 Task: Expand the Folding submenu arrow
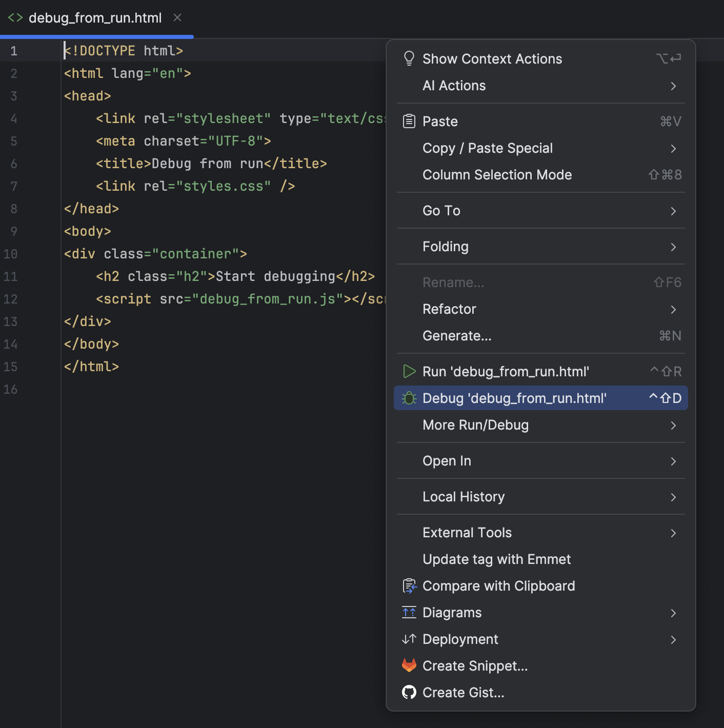(x=673, y=247)
